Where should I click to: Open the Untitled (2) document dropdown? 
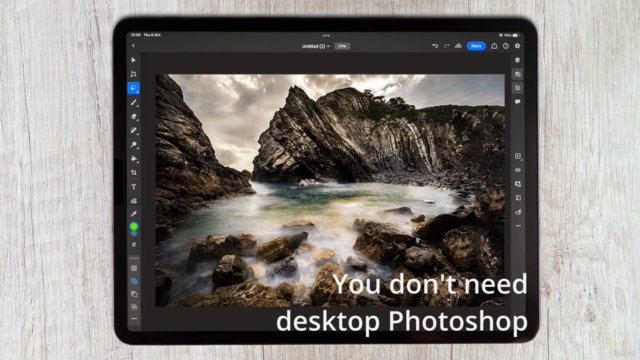click(316, 46)
